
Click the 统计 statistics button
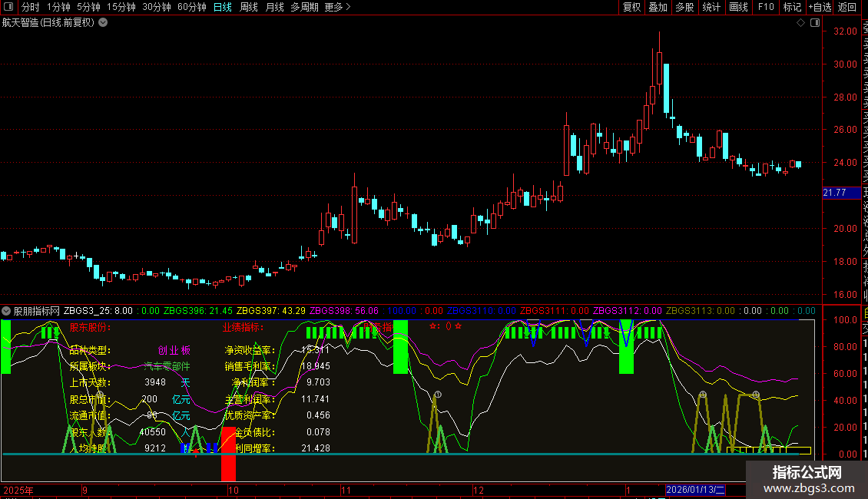711,7
